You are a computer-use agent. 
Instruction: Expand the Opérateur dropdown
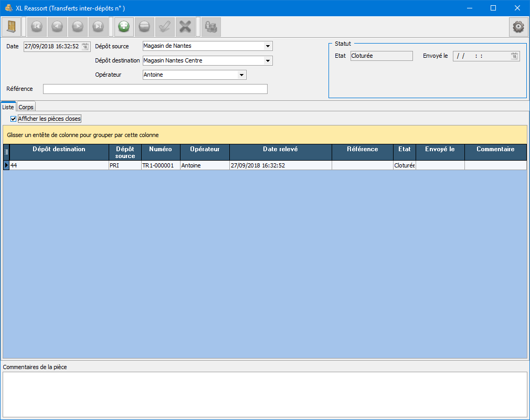tap(242, 75)
